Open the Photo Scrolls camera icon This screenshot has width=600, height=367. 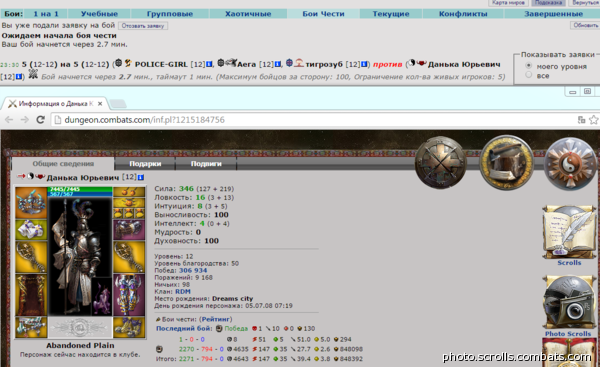[x=569, y=302]
